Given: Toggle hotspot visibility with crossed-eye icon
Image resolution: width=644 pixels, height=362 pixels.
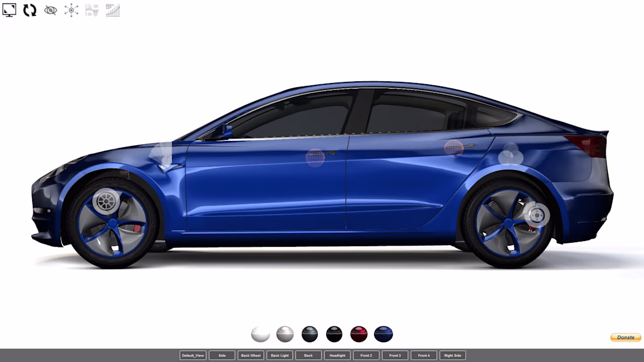Looking at the screenshot, I should [50, 10].
